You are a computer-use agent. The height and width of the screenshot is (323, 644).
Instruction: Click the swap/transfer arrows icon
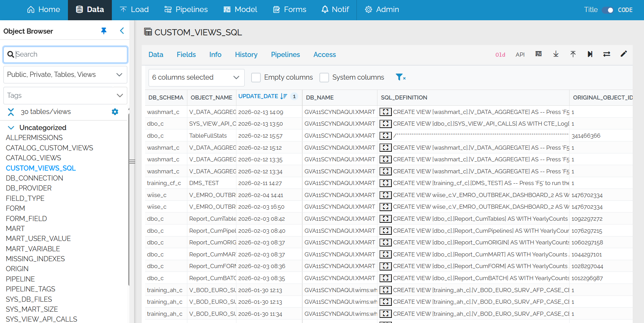(607, 54)
